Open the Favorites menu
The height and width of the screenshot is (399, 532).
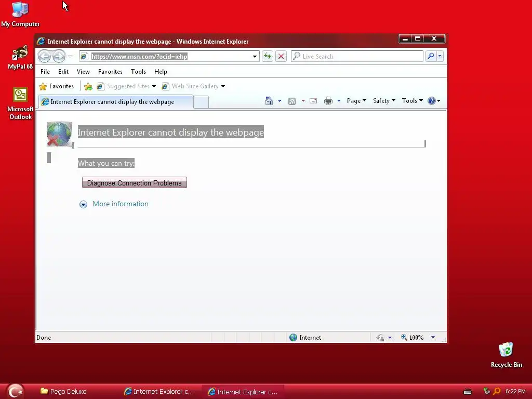(110, 72)
